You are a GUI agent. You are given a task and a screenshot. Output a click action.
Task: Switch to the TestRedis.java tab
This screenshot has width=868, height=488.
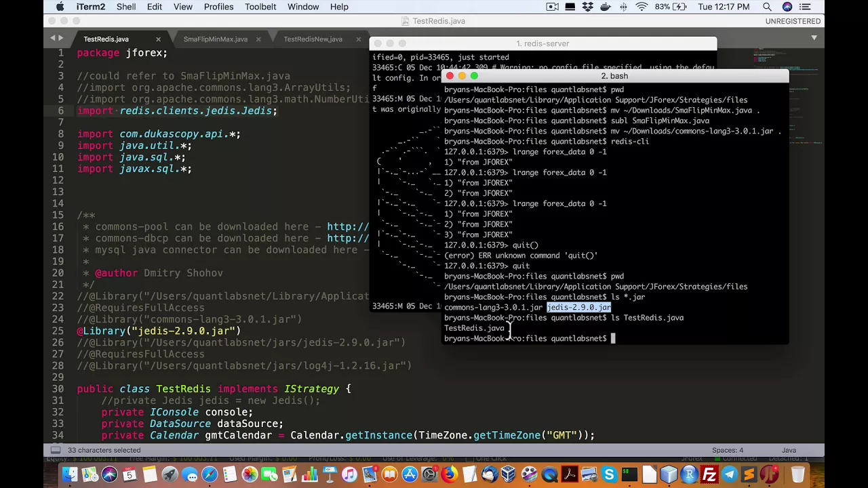(x=106, y=39)
